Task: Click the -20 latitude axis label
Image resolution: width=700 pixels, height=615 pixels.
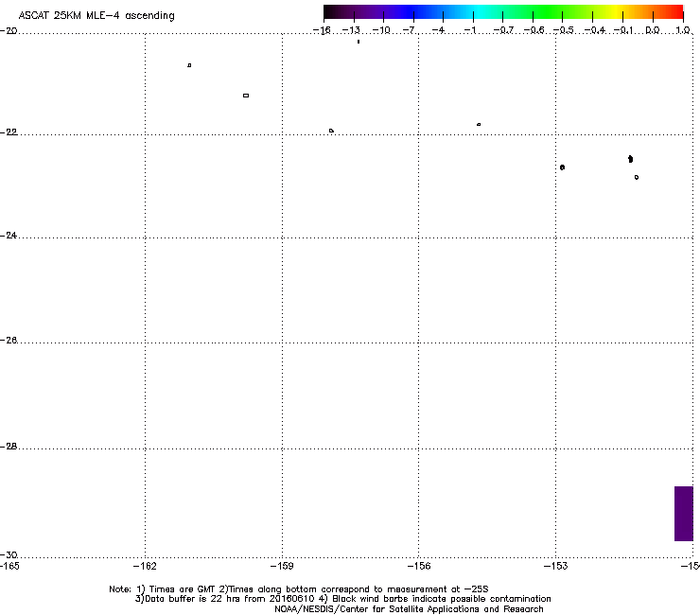Action: pyautogui.click(x=9, y=31)
